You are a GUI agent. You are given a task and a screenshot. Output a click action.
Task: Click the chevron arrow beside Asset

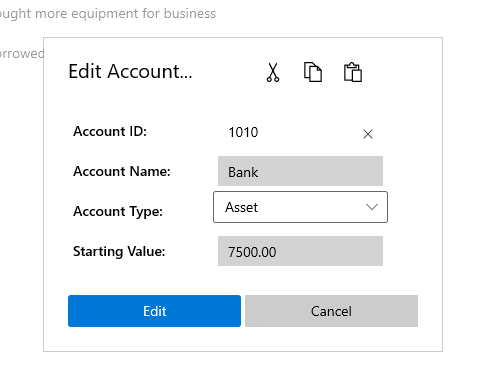(x=372, y=207)
